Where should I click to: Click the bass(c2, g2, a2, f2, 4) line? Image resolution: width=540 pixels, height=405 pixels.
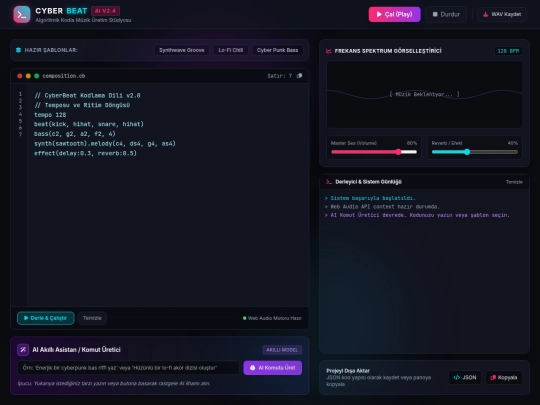pyautogui.click(x=75, y=134)
